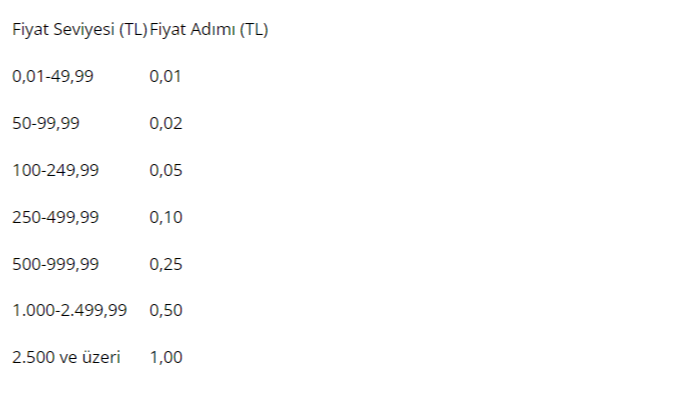Viewport: 685px width, 406px height.
Task: Click the number 2.500 in the last row
Action: coord(31,357)
